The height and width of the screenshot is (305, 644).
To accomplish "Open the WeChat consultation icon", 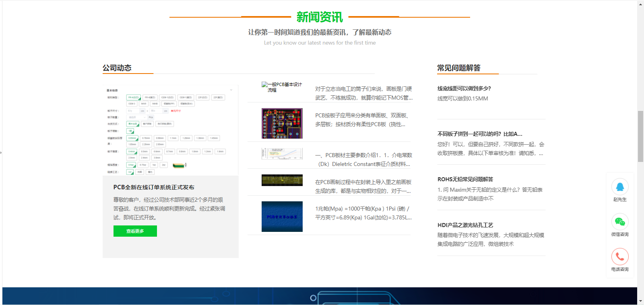I will (620, 222).
